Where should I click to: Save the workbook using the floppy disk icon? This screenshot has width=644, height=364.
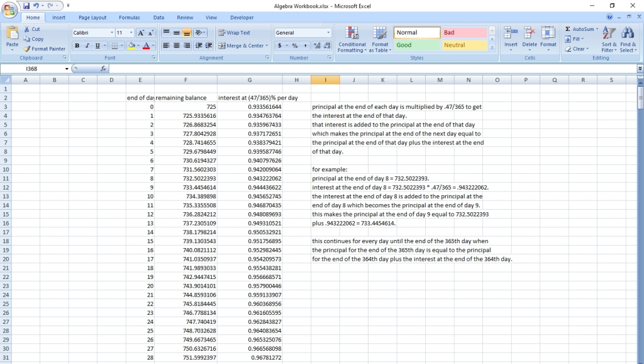pos(26,6)
